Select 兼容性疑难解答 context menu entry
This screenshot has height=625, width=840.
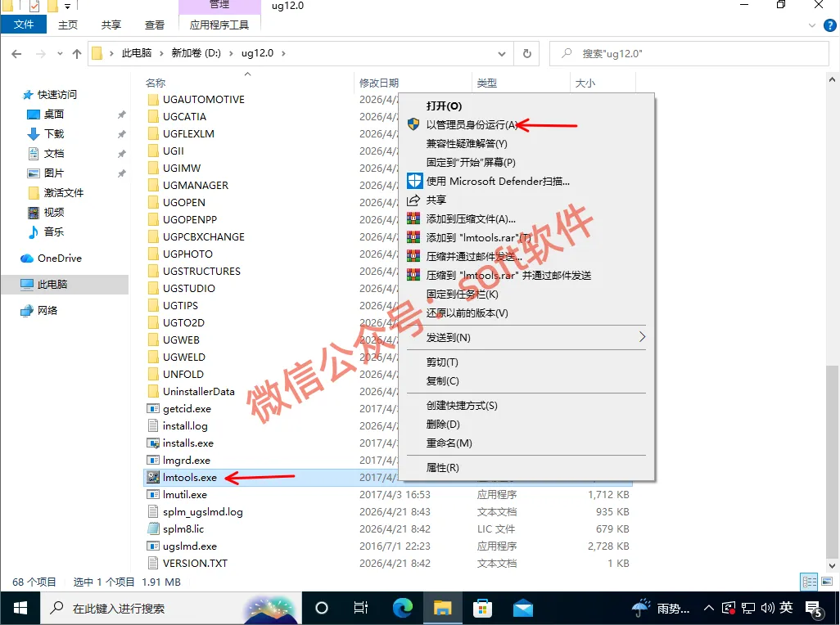466,143
